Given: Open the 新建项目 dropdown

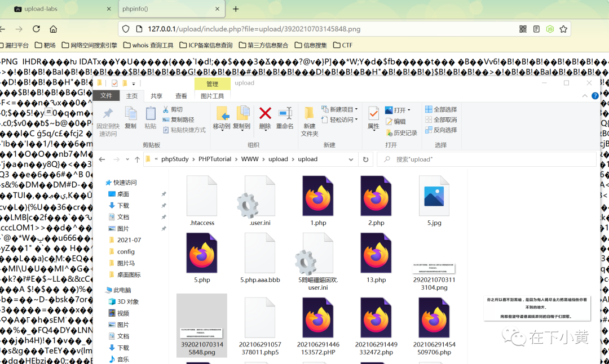Looking at the screenshot, I should [339, 109].
